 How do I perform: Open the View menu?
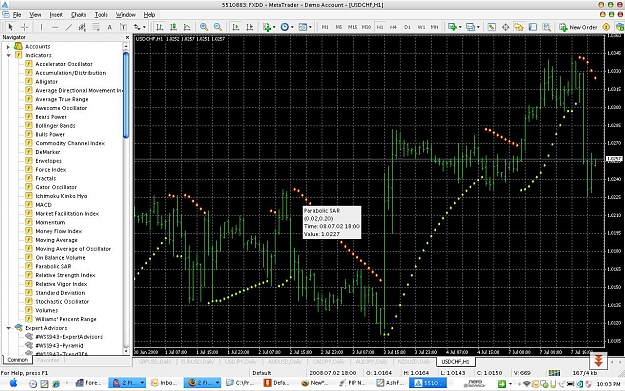tap(35, 15)
